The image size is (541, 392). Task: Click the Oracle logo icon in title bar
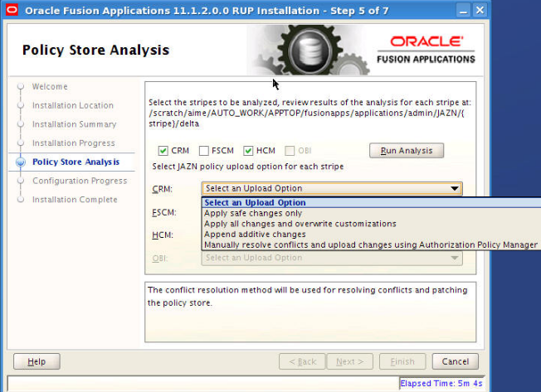coord(12,10)
